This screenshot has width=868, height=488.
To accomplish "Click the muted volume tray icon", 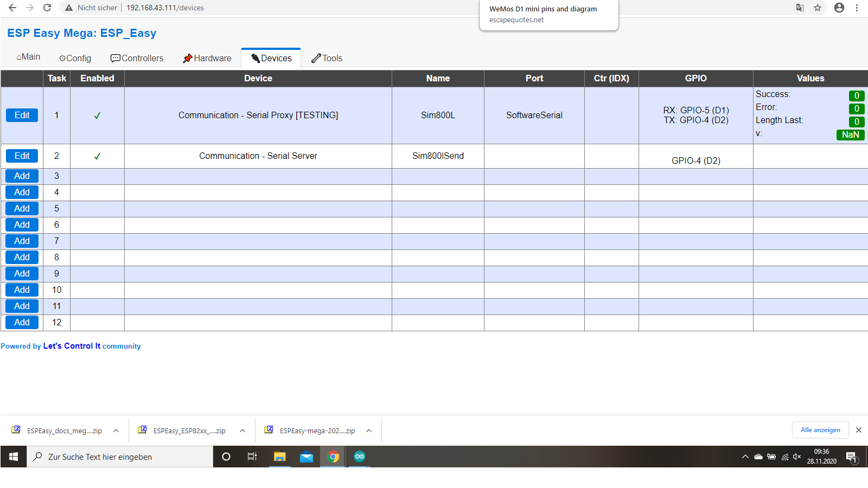I will tap(797, 457).
